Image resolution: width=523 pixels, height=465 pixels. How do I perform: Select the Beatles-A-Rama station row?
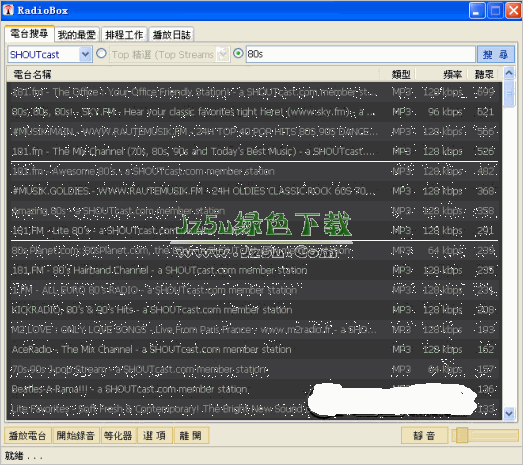click(x=254, y=389)
